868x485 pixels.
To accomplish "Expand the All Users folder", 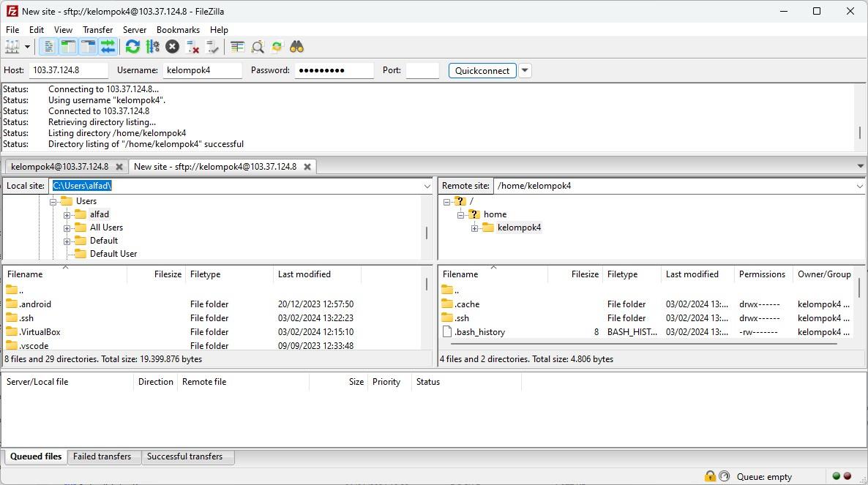I will coord(67,228).
